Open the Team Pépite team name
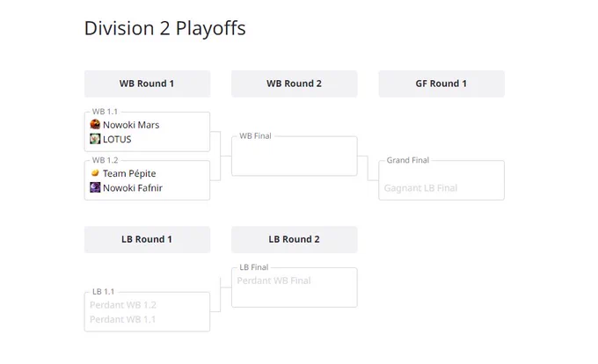Screen dimensions: 598x364 click(129, 173)
